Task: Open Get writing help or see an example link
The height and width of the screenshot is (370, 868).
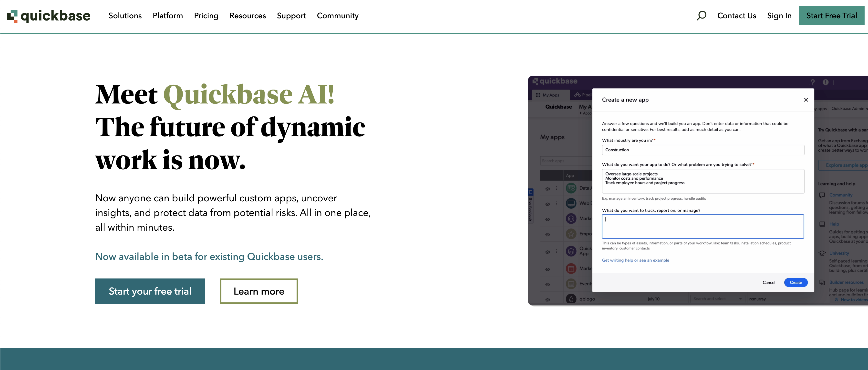Action: pyautogui.click(x=635, y=260)
